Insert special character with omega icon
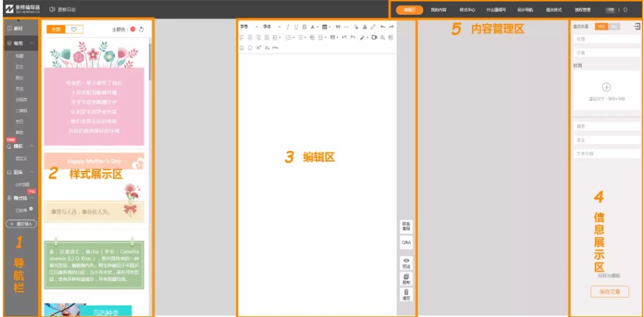This screenshot has width=644, height=317. [250, 48]
